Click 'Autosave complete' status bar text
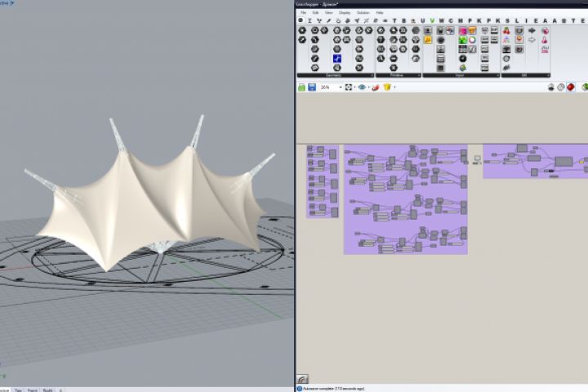 click(318, 389)
